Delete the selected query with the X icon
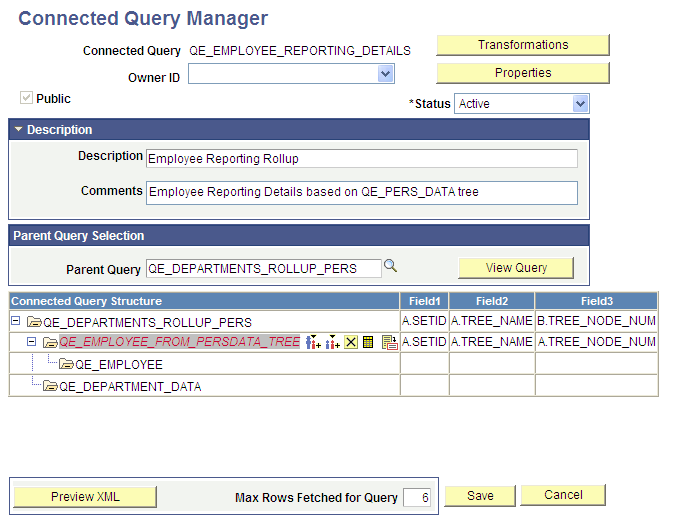 (x=351, y=342)
